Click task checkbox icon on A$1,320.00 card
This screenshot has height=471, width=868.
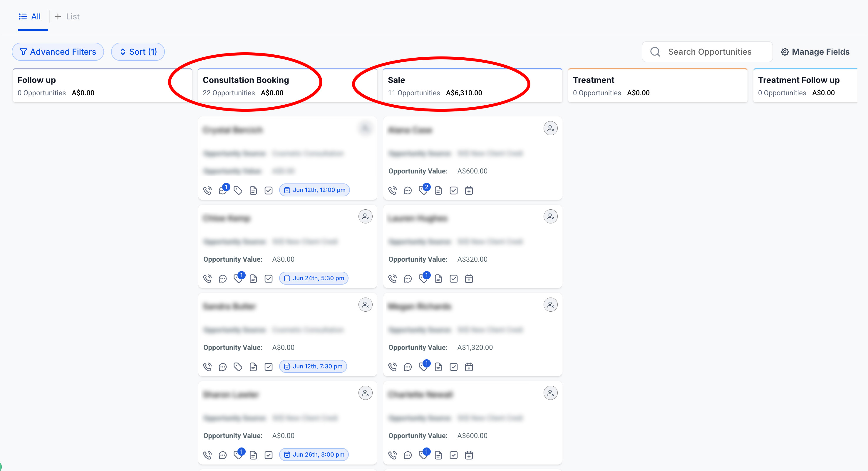454,367
